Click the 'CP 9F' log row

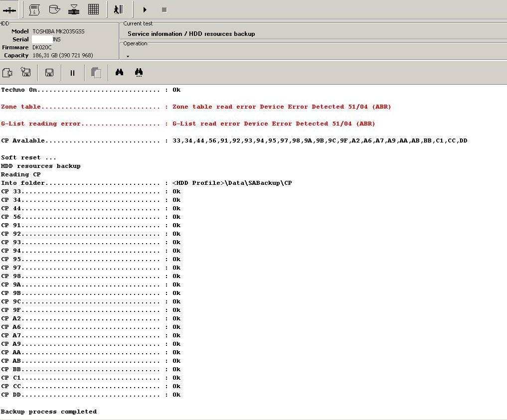[x=91, y=310]
